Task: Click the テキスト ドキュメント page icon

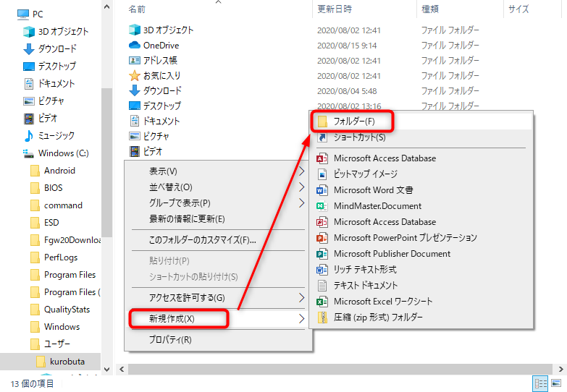Action: tap(322, 286)
